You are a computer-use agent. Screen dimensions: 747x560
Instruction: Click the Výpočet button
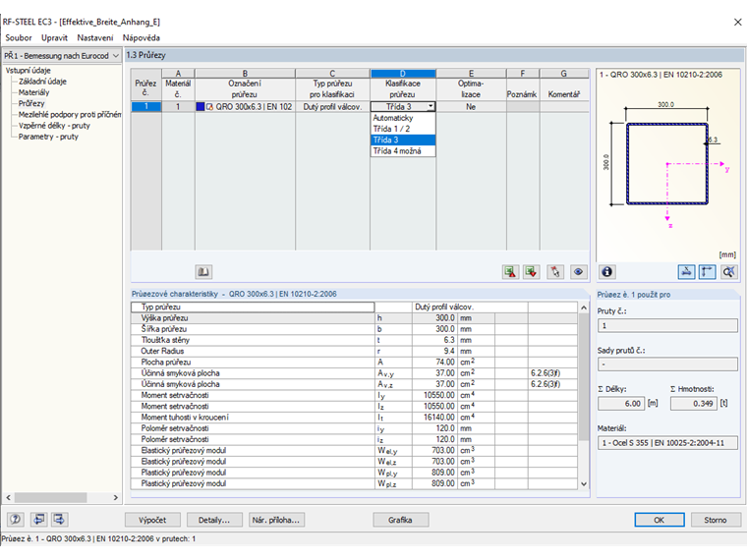[x=152, y=520]
